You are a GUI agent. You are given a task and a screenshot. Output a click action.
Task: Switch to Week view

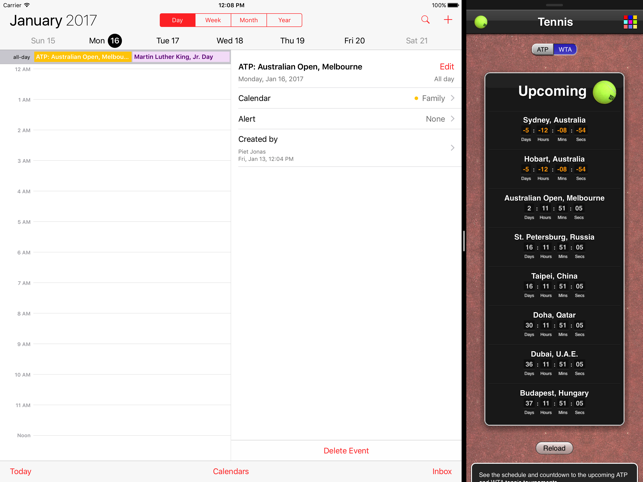click(x=213, y=20)
